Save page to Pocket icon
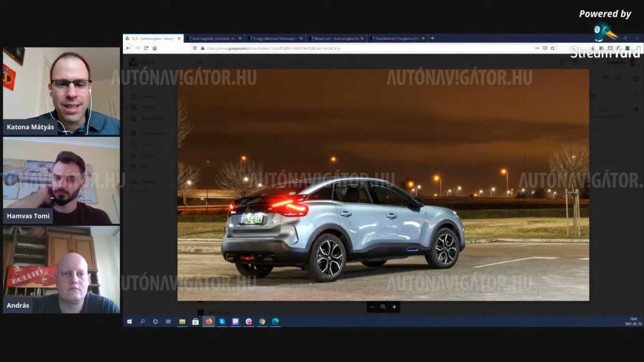 point(545,48)
